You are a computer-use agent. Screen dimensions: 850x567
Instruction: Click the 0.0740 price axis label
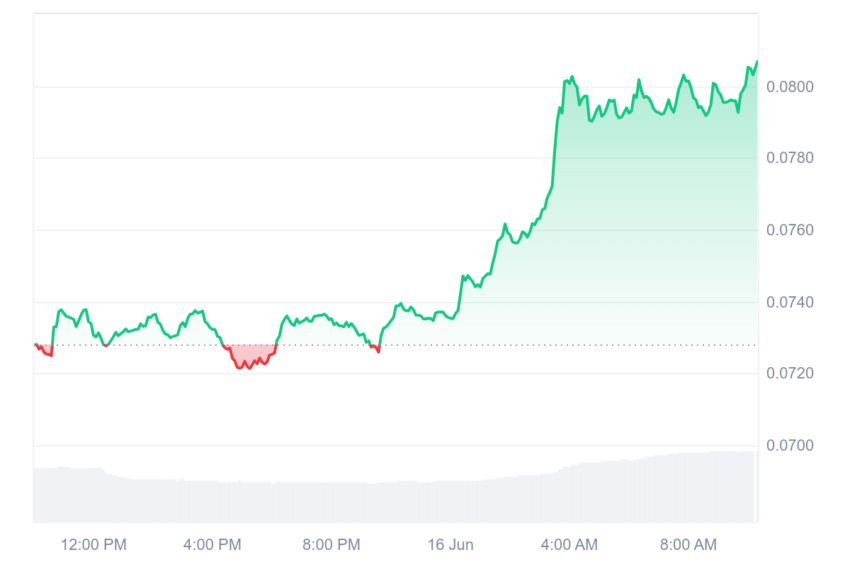tap(789, 302)
